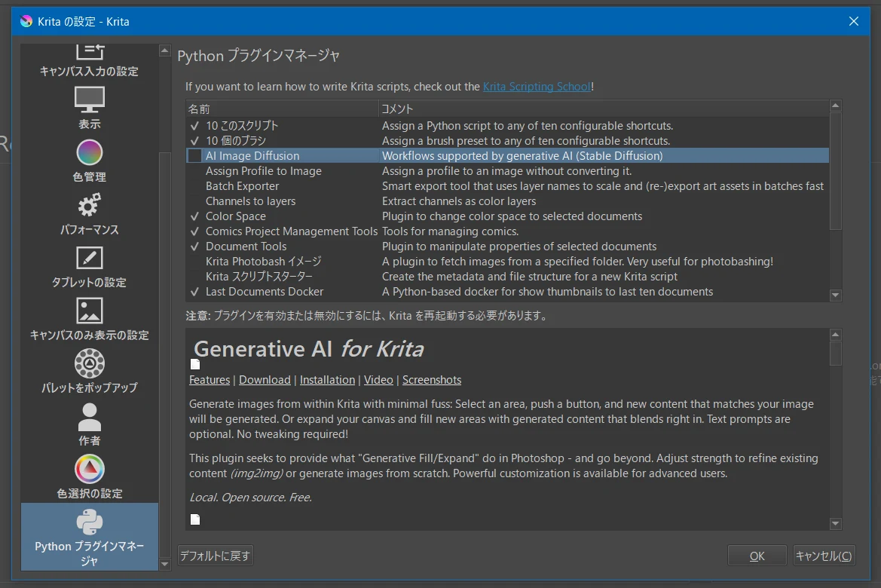Open the パフォーマンス gears icon
The width and height of the screenshot is (881, 588).
click(x=90, y=205)
